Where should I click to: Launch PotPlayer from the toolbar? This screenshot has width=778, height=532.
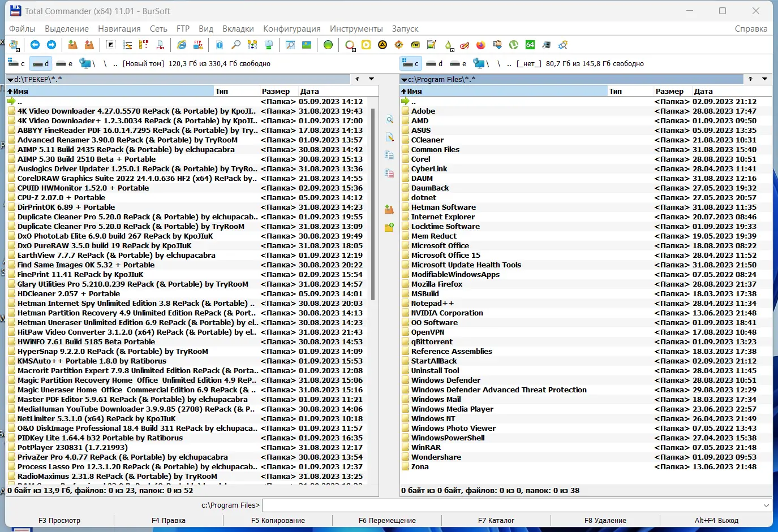(x=365, y=45)
